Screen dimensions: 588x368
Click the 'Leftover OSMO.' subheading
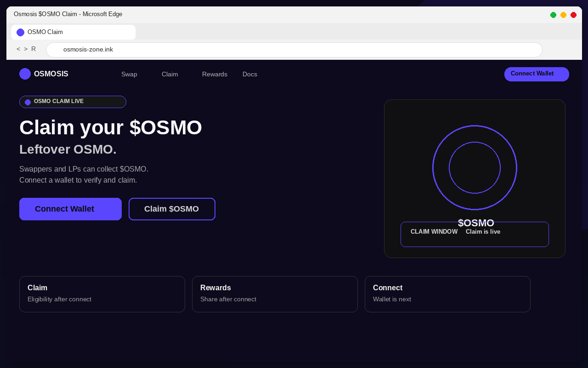point(68,149)
